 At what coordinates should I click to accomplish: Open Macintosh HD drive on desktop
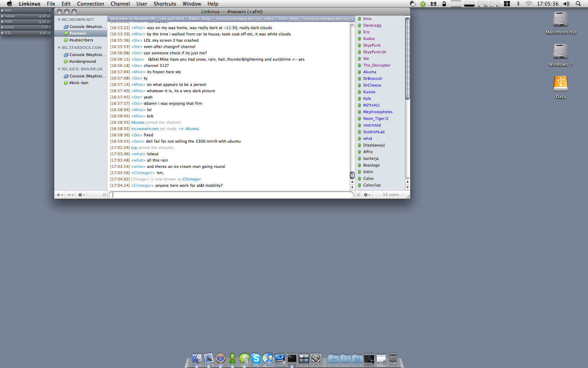(x=560, y=20)
